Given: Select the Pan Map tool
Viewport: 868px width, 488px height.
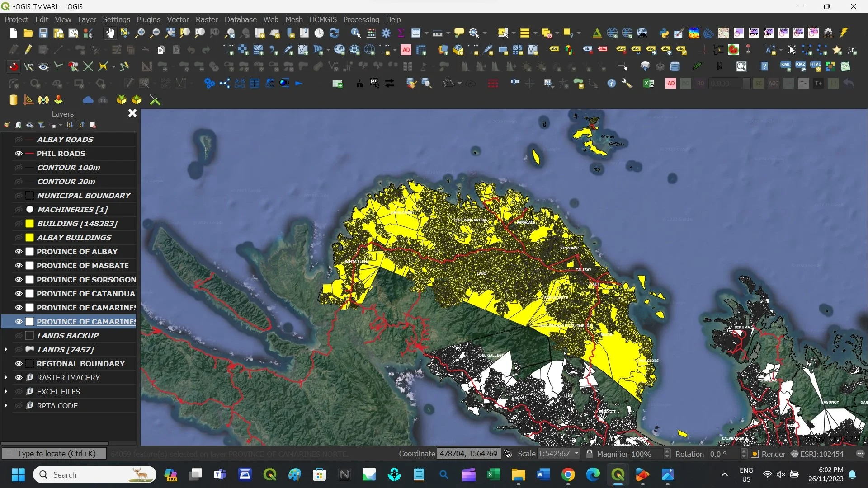Looking at the screenshot, I should pyautogui.click(x=110, y=33).
